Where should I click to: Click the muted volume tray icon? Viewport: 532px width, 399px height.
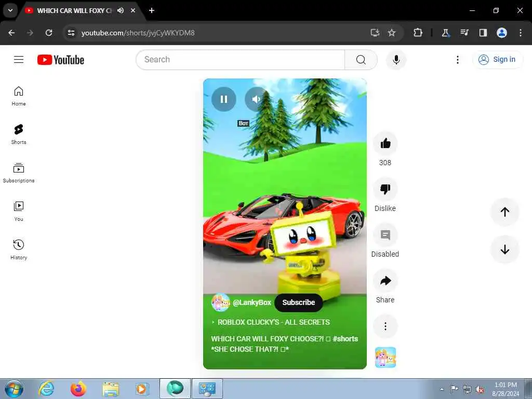click(x=480, y=389)
